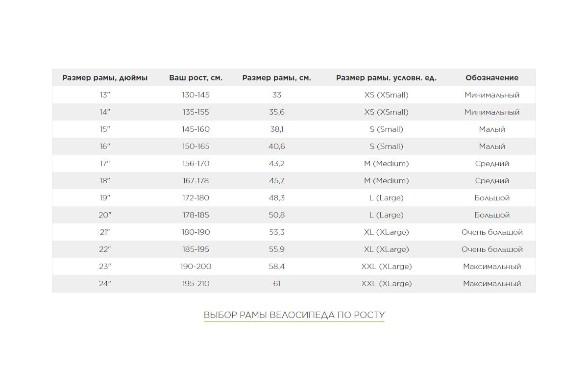588x392 pixels.
Task: Select the height range 156-170 cell
Action: (196, 164)
